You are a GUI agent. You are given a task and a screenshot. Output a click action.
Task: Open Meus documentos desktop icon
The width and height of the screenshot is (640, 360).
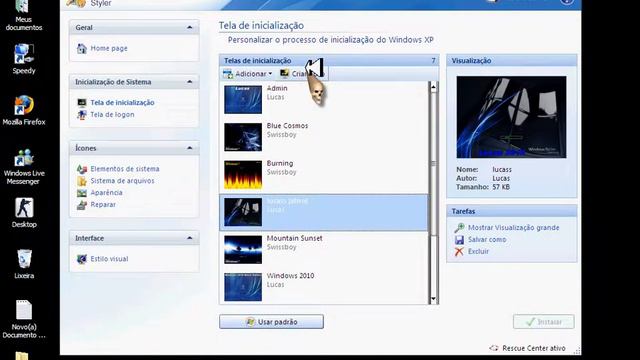(x=23, y=16)
